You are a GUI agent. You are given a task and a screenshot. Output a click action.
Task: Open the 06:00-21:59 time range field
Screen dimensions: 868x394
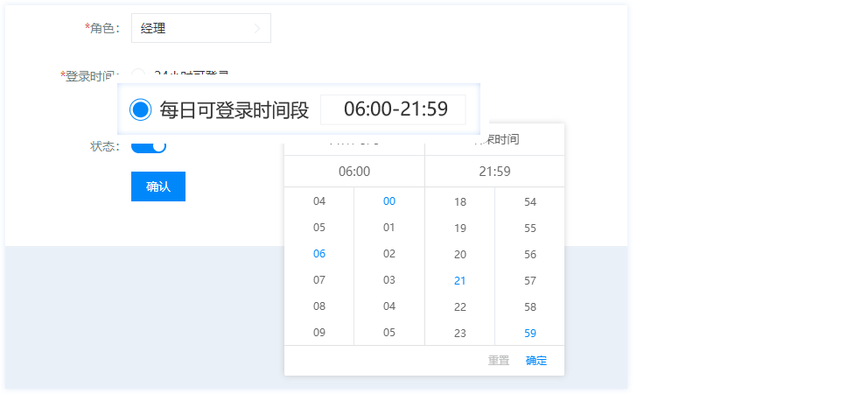point(395,109)
